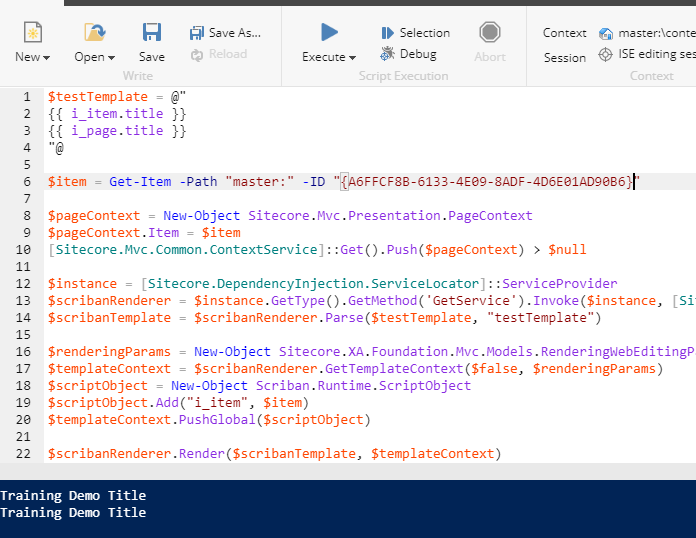696x538 pixels.
Task: Click the Selection text button
Action: click(425, 33)
